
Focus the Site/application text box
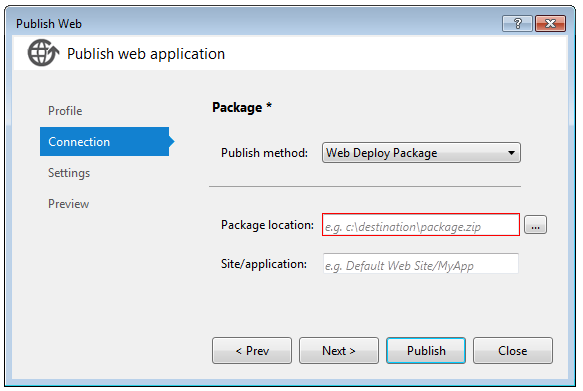point(421,264)
